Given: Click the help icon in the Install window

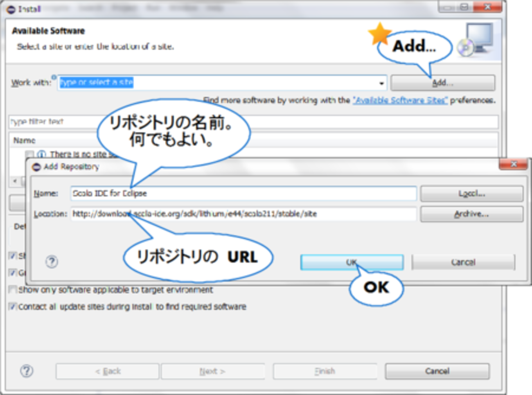Looking at the screenshot, I should (x=27, y=371).
